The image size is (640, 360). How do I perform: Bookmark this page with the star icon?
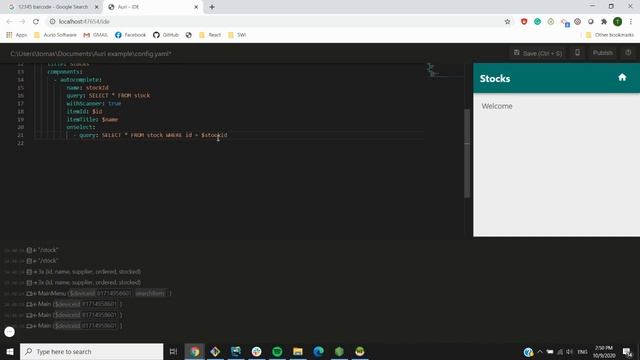(x=507, y=22)
